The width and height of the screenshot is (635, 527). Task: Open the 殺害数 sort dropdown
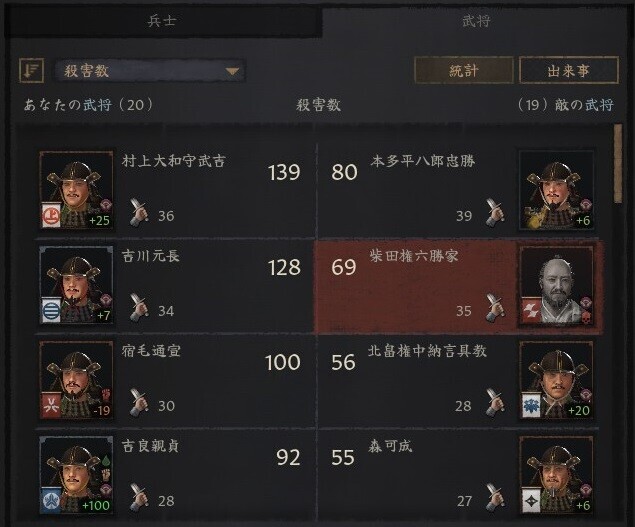150,71
